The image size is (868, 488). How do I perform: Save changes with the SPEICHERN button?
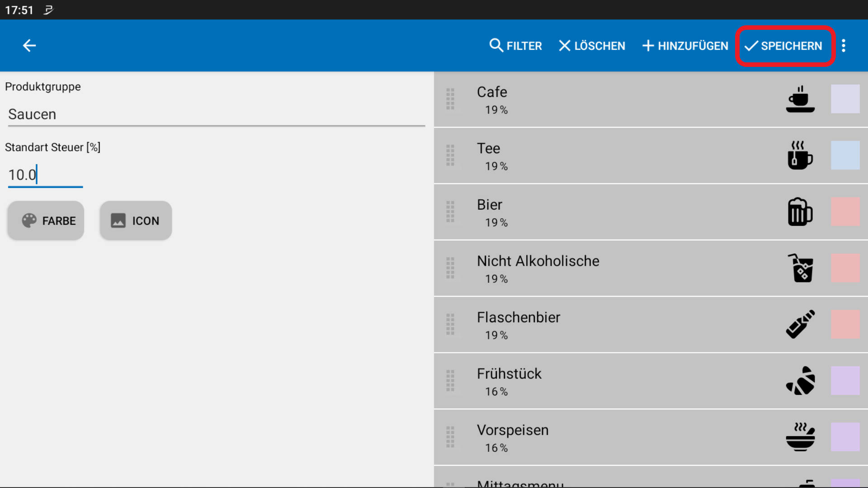(785, 46)
